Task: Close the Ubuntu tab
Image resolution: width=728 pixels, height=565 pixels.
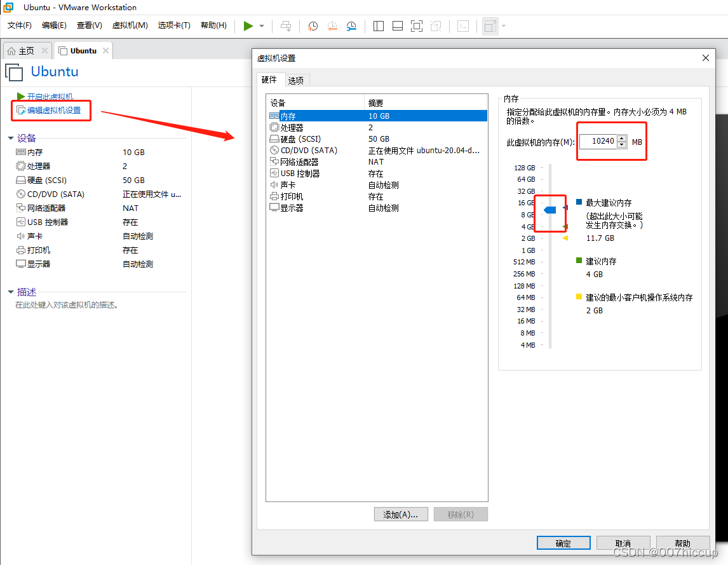Action: coord(106,50)
